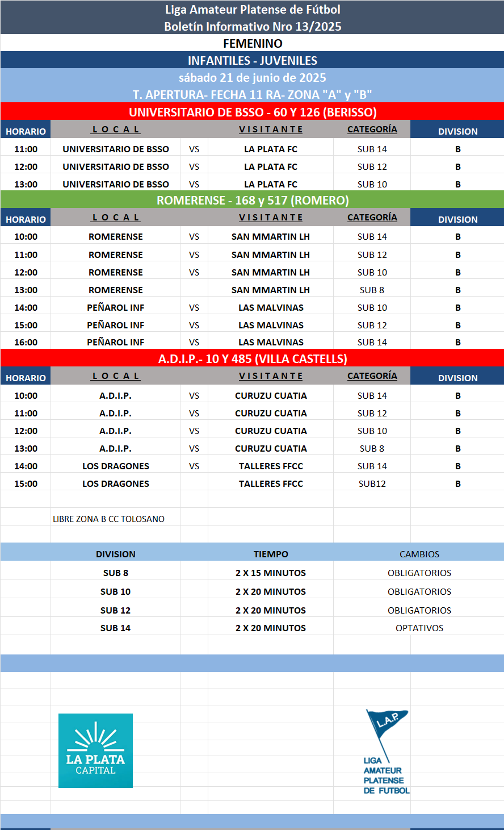
Task: Select the Liga Amateur Platense de Fútbol title
Action: (x=253, y=10)
